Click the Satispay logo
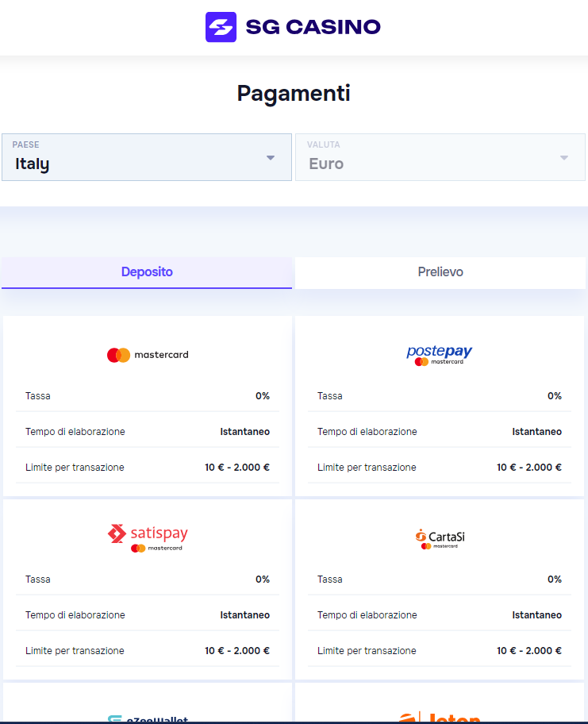 click(x=148, y=538)
